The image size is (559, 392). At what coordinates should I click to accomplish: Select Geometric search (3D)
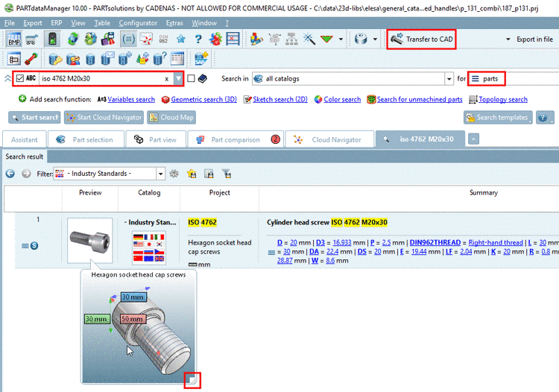tap(203, 99)
